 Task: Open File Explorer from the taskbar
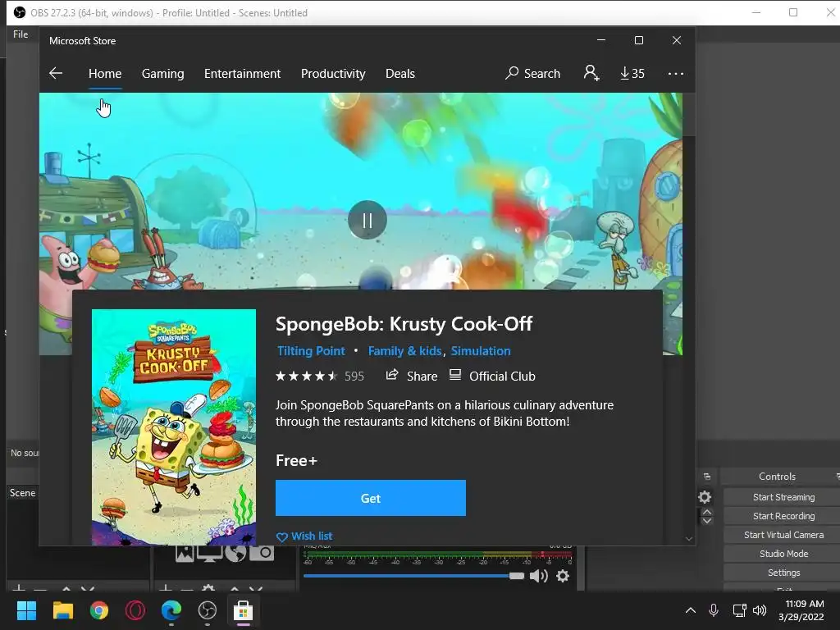[x=62, y=610]
